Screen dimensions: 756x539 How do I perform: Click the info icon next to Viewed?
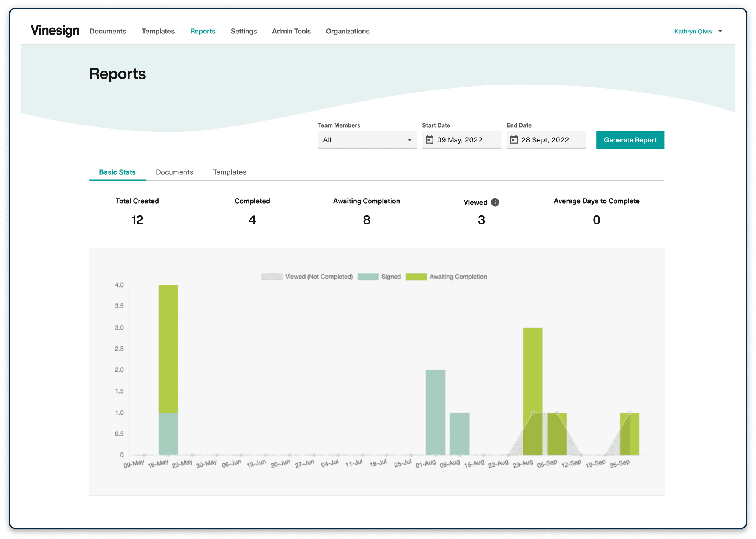coord(495,202)
